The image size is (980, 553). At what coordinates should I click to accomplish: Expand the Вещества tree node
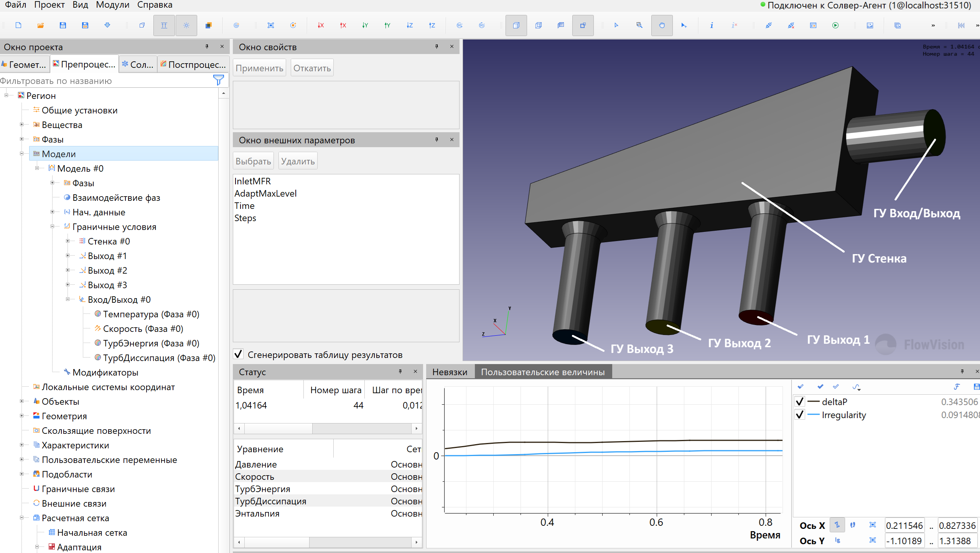pyautogui.click(x=22, y=125)
